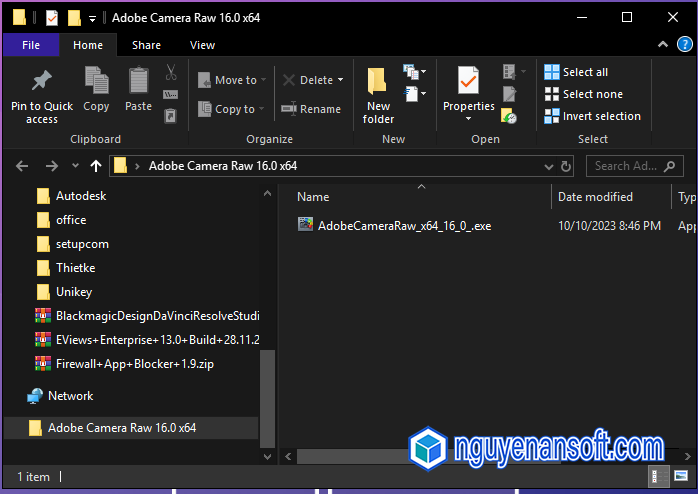Open the New item menu icon
This screenshot has height=494, width=698.
click(x=414, y=72)
